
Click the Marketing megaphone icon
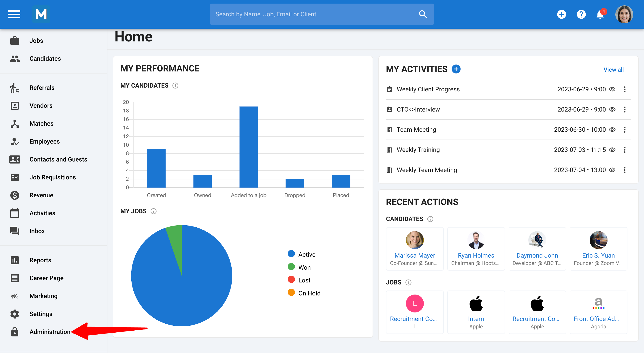(15, 296)
